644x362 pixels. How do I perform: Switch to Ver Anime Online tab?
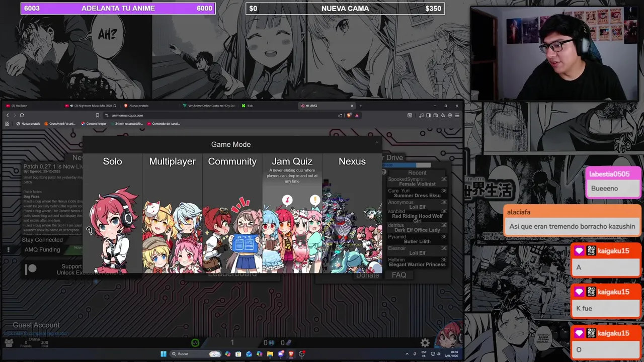(x=208, y=106)
